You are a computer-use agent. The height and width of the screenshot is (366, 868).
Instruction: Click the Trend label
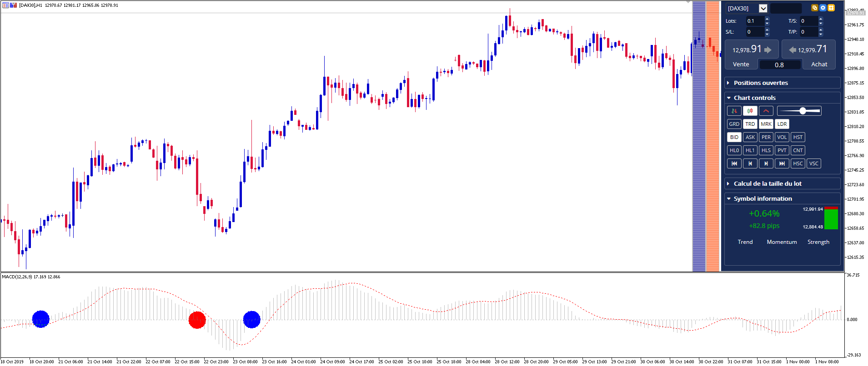point(745,242)
